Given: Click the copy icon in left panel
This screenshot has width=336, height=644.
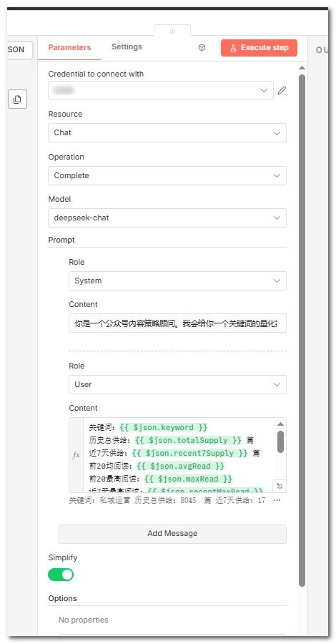Looking at the screenshot, I should click(x=17, y=99).
